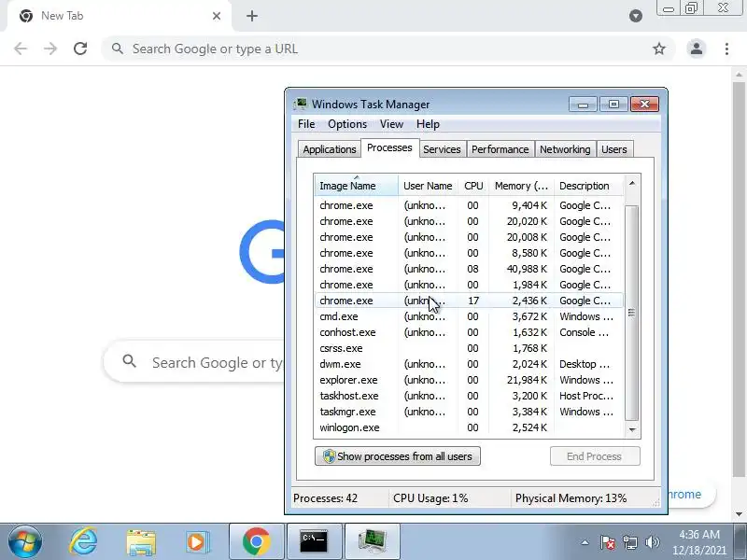Open Task Manager View menu
747x560 pixels.
coord(391,124)
